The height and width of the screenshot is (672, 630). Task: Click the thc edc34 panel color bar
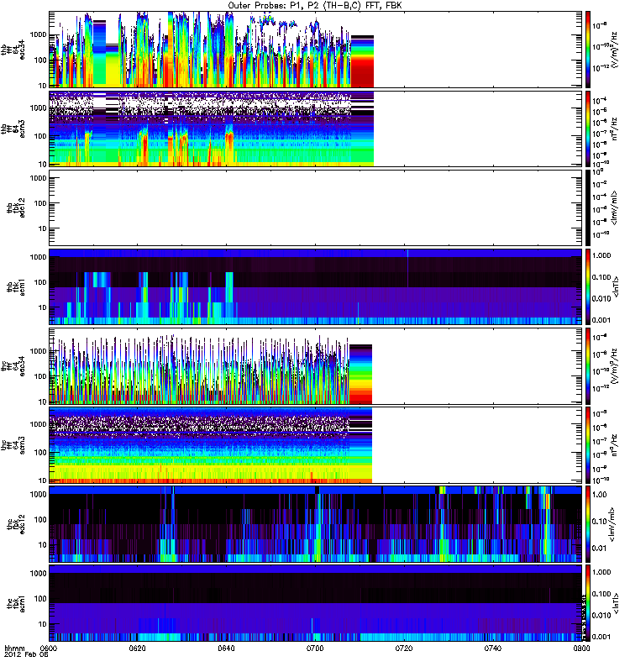590,365
